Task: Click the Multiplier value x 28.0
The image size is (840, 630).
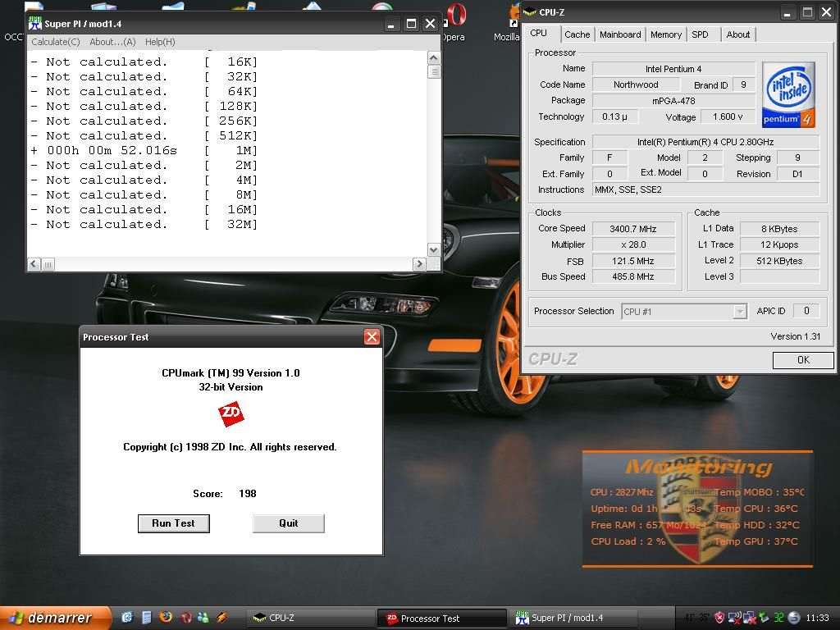Action: coord(633,244)
